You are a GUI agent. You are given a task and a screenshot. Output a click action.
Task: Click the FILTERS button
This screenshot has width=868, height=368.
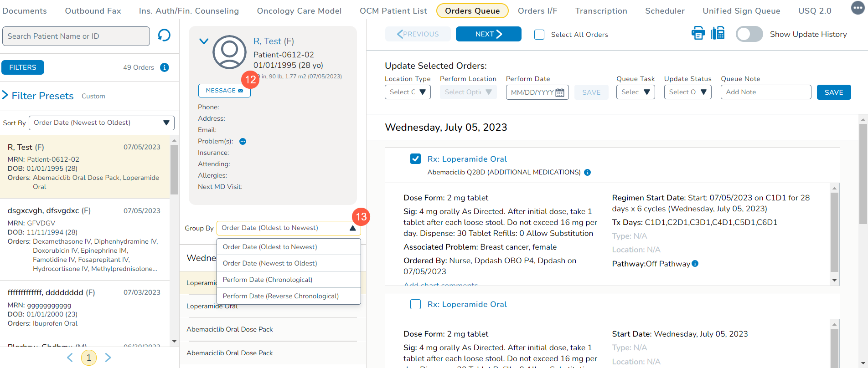23,67
